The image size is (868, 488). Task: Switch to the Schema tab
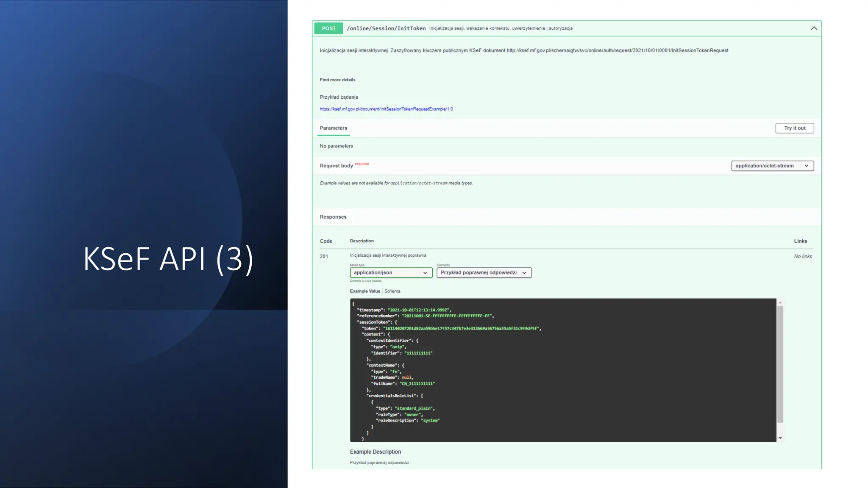[392, 291]
